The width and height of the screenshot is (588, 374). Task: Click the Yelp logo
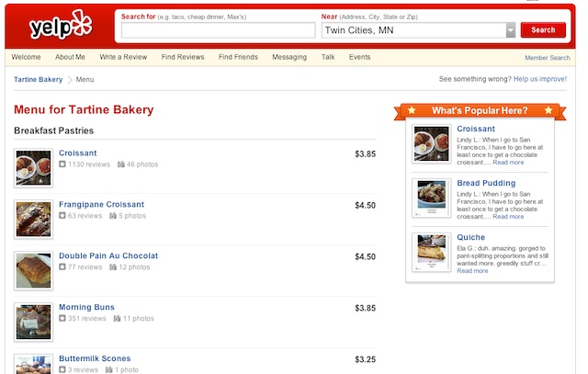61,26
